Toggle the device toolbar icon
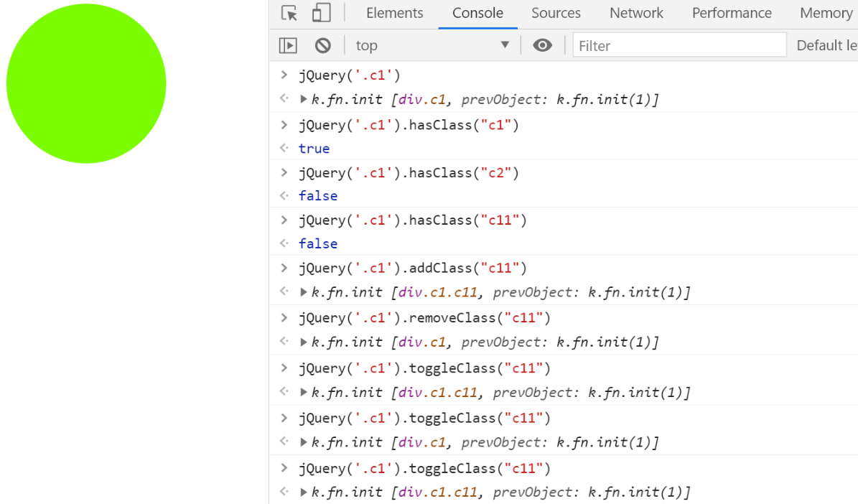Screen dimensions: 858x504 (x=321, y=13)
